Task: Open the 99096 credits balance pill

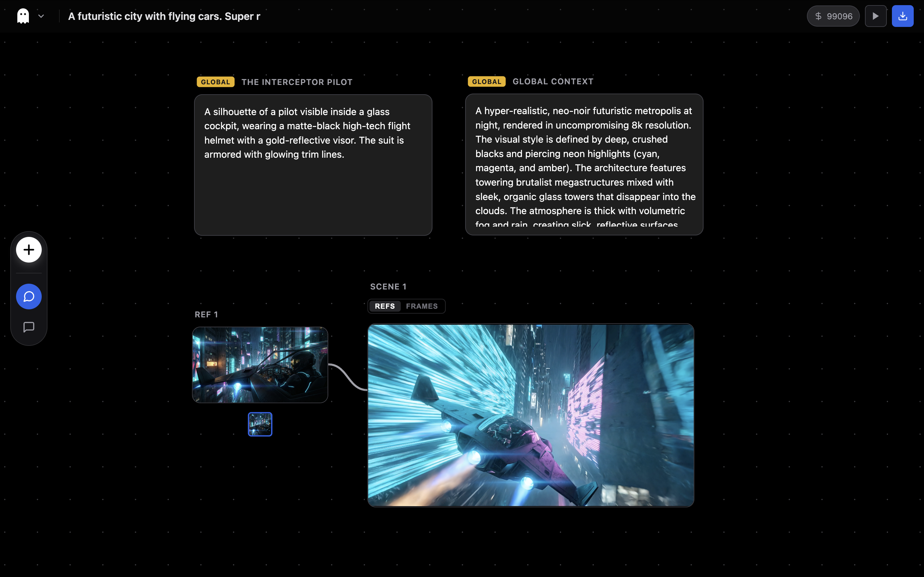Action: pyautogui.click(x=833, y=16)
